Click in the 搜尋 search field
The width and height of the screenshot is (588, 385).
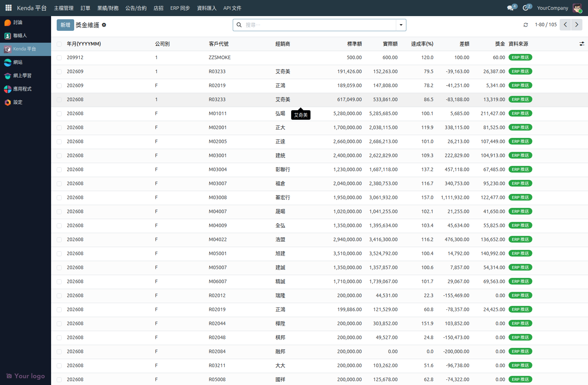(x=320, y=25)
